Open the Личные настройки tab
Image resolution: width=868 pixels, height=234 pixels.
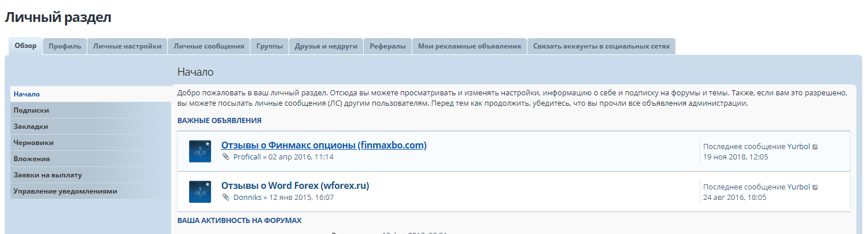pyautogui.click(x=127, y=46)
